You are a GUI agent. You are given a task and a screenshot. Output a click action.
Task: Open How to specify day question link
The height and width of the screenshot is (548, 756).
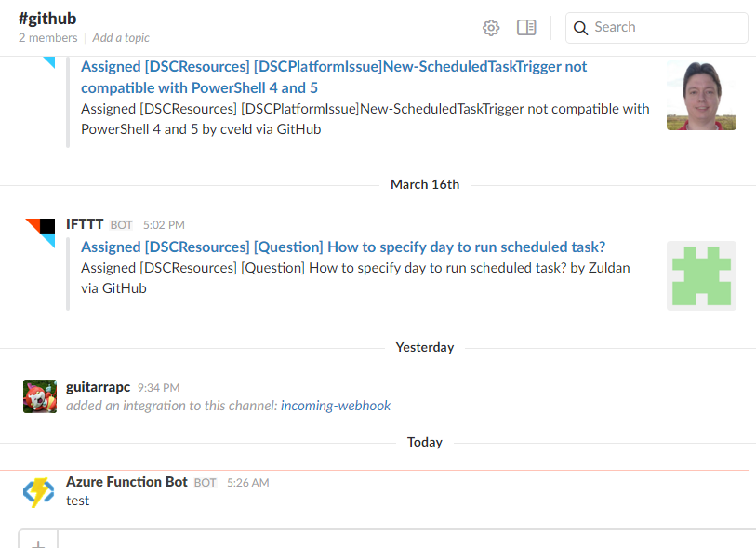343,247
